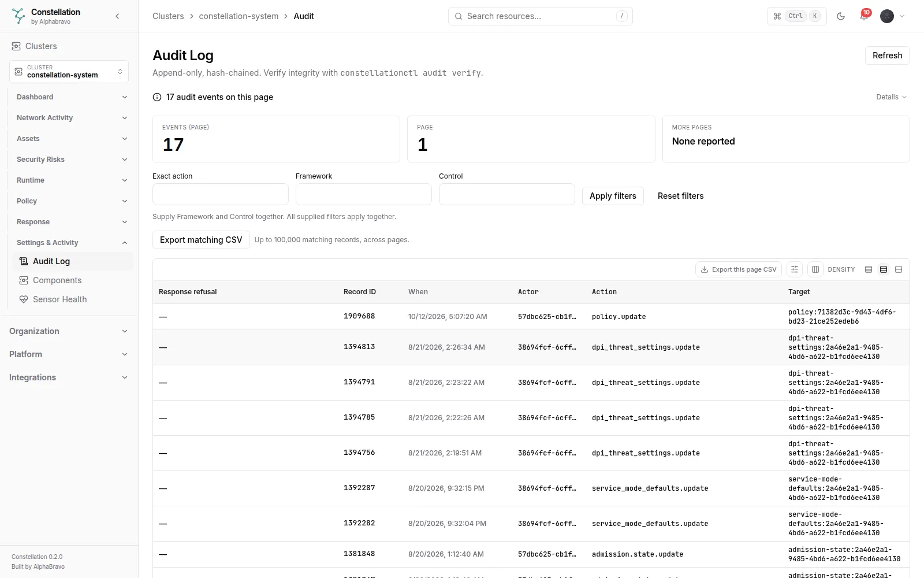
Task: Expand the Policy section
Action: tap(72, 201)
